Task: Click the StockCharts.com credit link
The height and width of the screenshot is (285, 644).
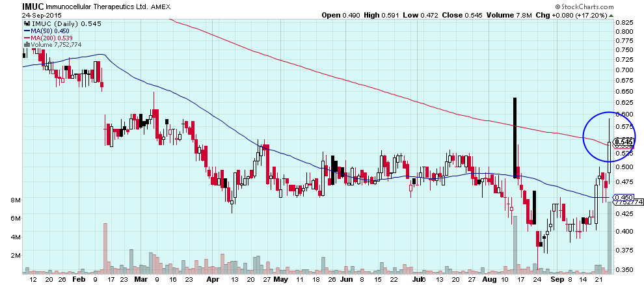Action: coord(584,7)
